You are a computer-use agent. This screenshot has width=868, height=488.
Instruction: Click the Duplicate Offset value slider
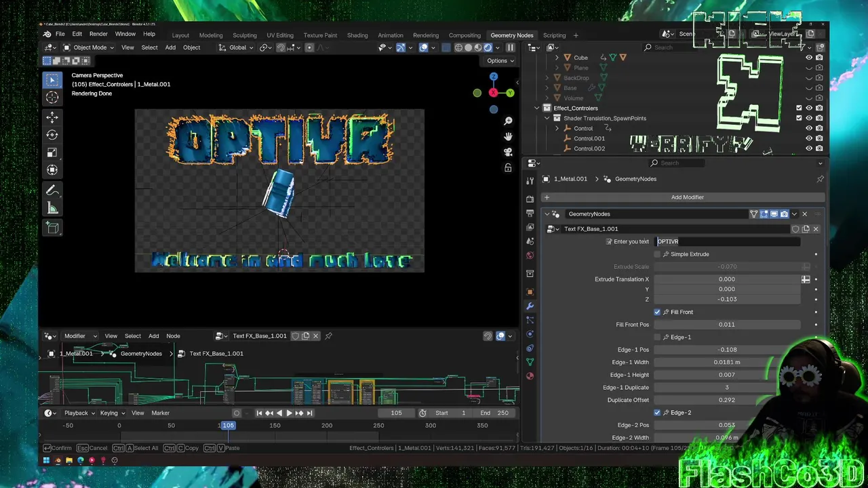point(726,400)
